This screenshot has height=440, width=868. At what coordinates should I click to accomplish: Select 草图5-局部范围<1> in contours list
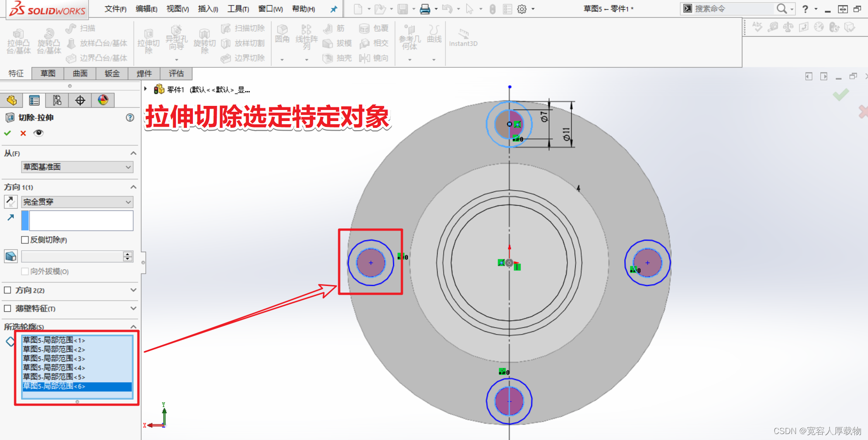77,340
